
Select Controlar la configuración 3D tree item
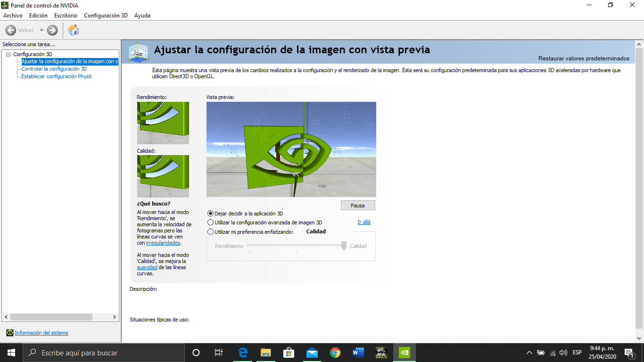[x=54, y=69]
